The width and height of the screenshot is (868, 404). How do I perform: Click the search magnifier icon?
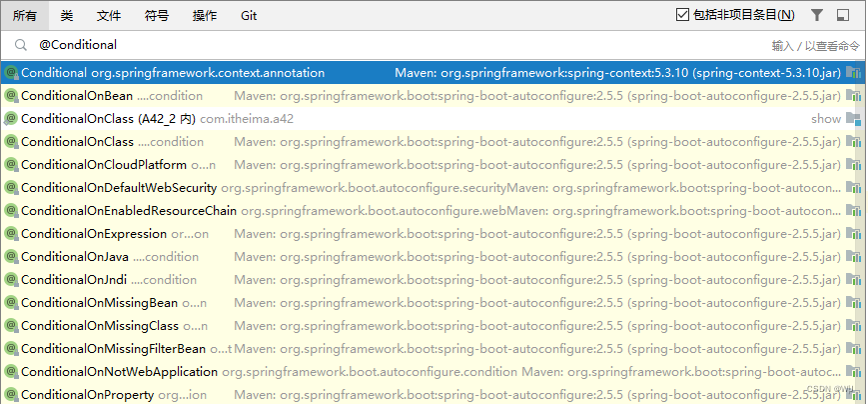[x=21, y=45]
